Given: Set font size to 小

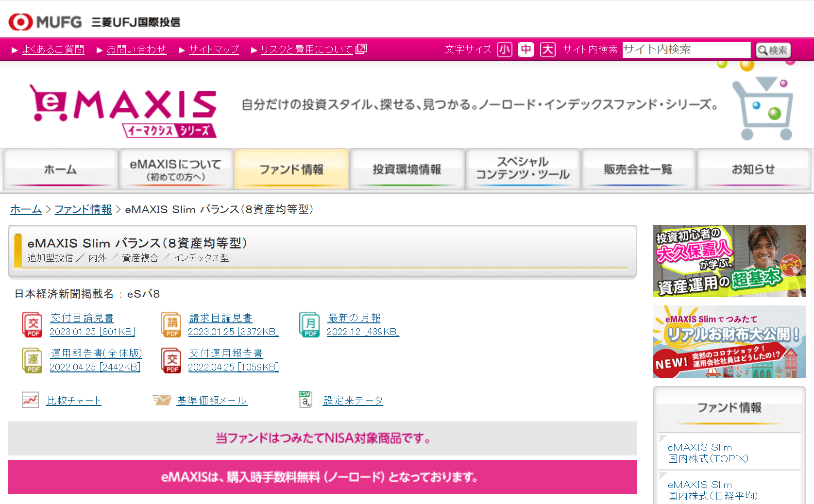Looking at the screenshot, I should tap(505, 50).
